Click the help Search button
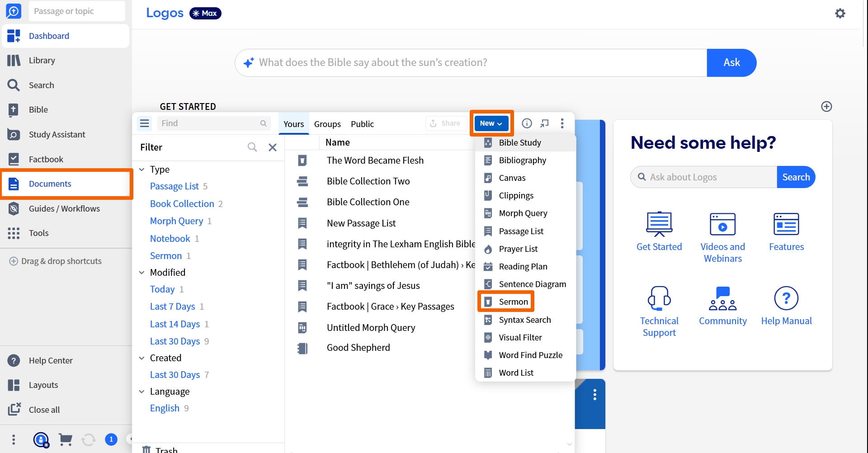 click(x=796, y=177)
